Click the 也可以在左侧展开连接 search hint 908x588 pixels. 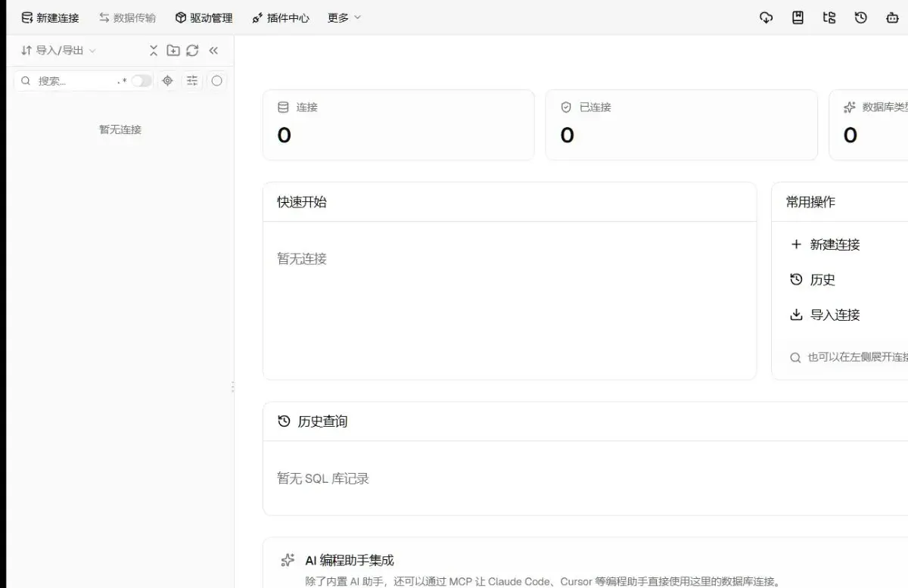click(x=848, y=357)
